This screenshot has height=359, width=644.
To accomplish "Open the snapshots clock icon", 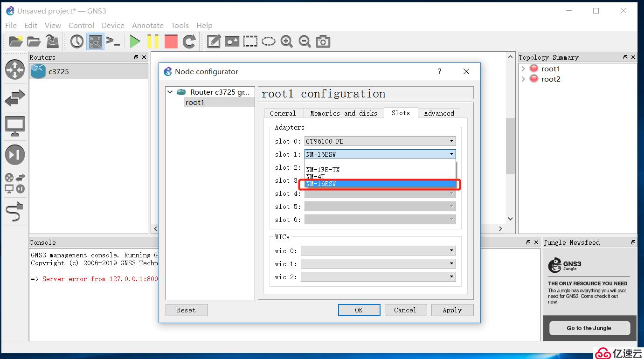I will click(77, 41).
